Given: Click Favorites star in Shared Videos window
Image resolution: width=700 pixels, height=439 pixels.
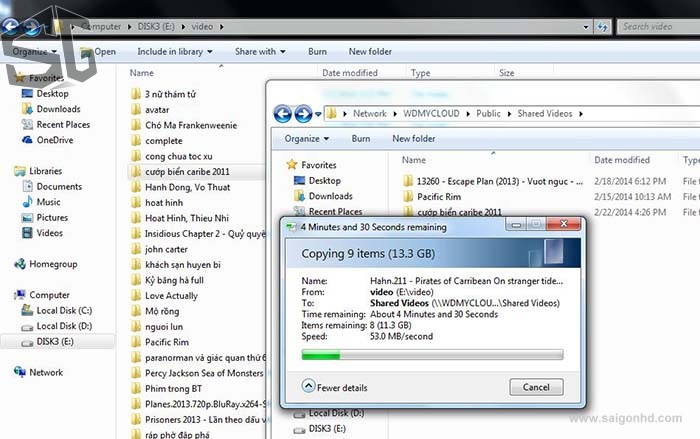Looking at the screenshot, I should coord(292,165).
